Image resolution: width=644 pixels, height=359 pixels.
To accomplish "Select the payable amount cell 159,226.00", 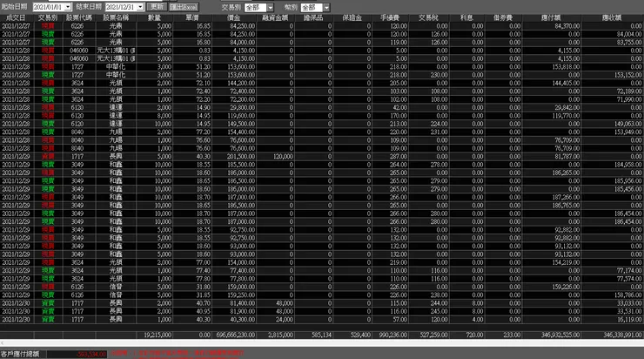I will [552, 287].
